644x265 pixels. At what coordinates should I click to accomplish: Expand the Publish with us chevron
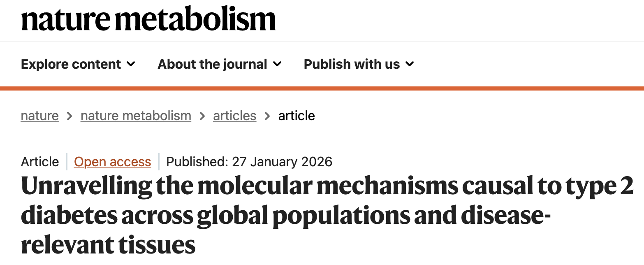(410, 64)
